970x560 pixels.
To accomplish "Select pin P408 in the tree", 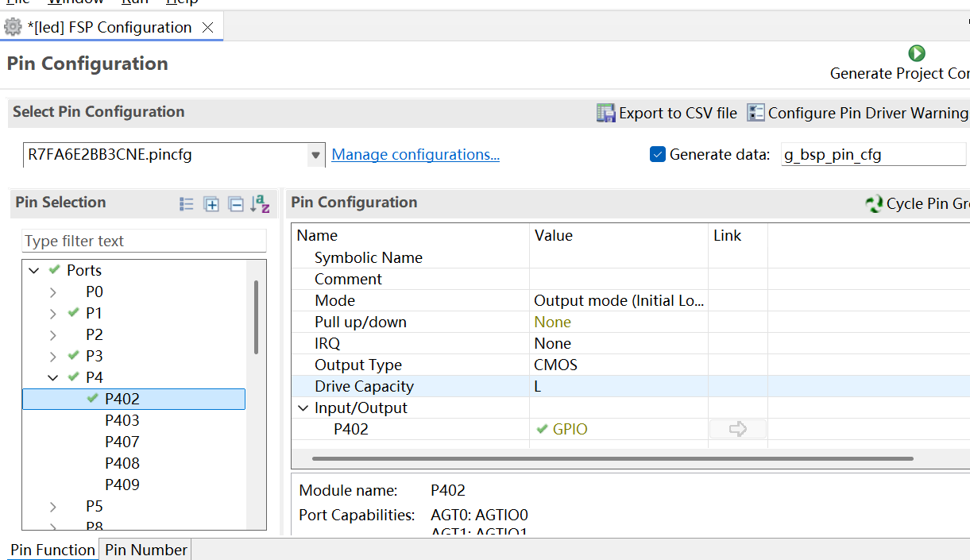I will click(122, 463).
